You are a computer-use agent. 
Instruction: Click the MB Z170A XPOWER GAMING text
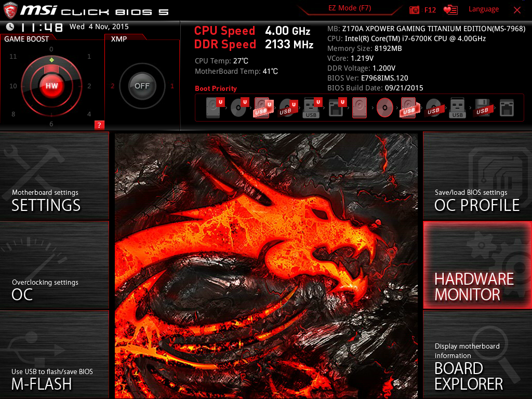tap(426, 29)
